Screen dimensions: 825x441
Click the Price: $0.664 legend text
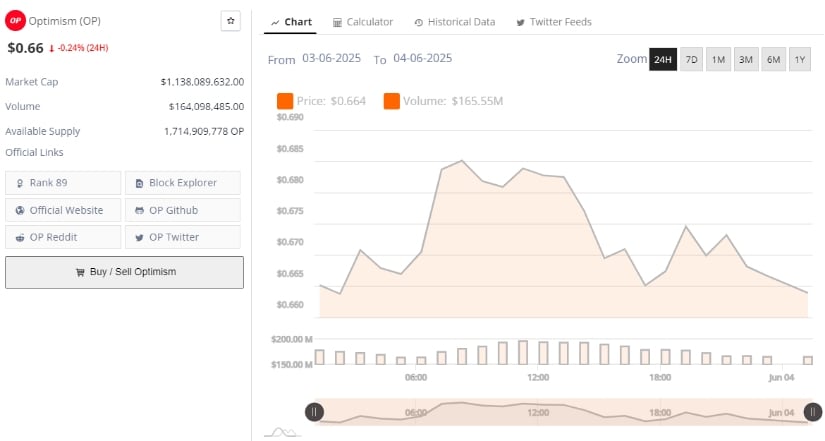(x=331, y=101)
